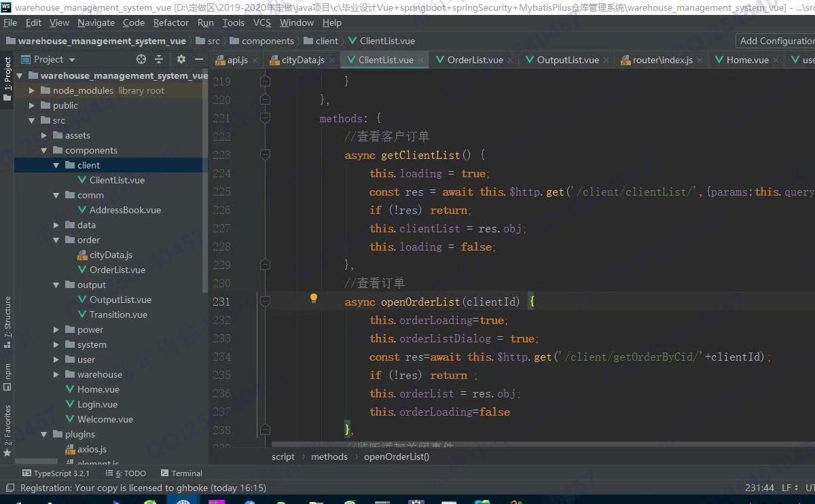Open the Terminal tool window
Viewport: 815px width, 504px height.
pyautogui.click(x=181, y=473)
